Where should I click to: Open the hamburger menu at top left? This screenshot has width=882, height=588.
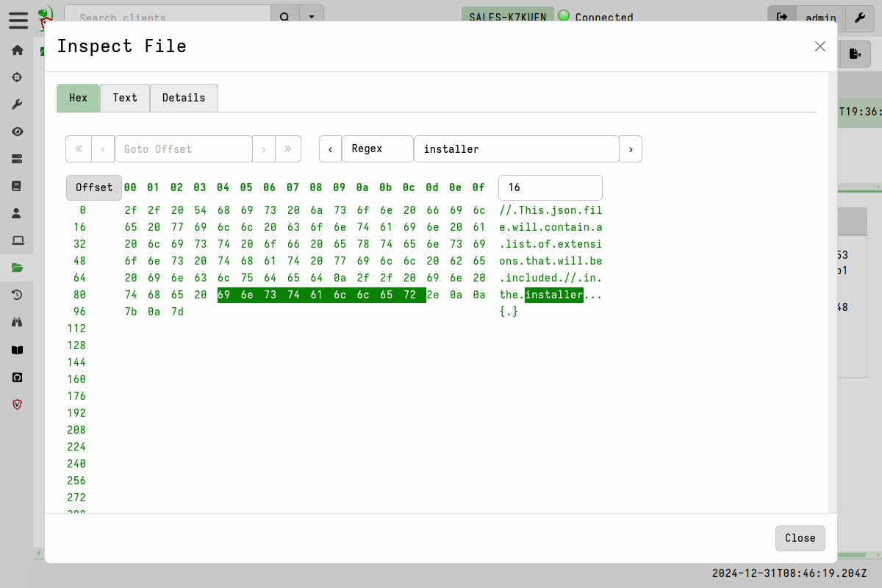click(x=18, y=21)
